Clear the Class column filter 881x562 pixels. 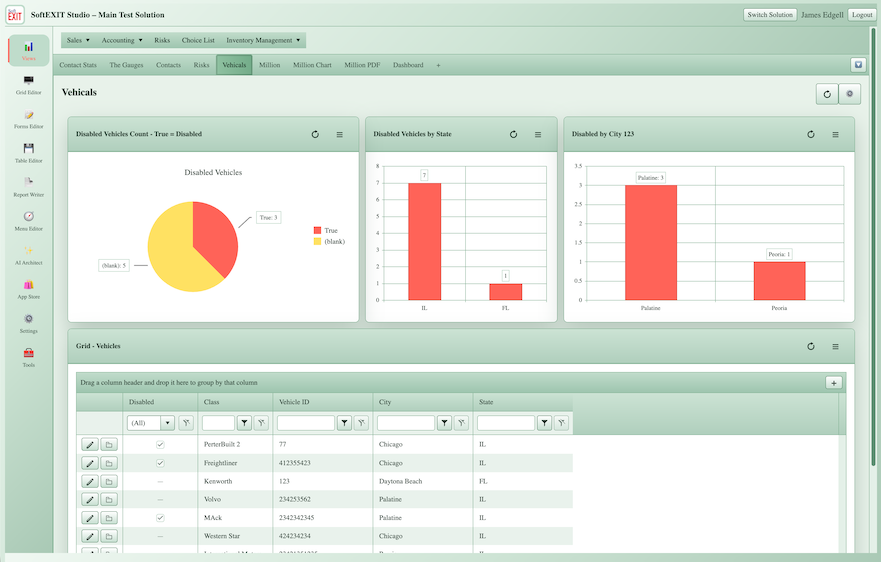(x=261, y=423)
